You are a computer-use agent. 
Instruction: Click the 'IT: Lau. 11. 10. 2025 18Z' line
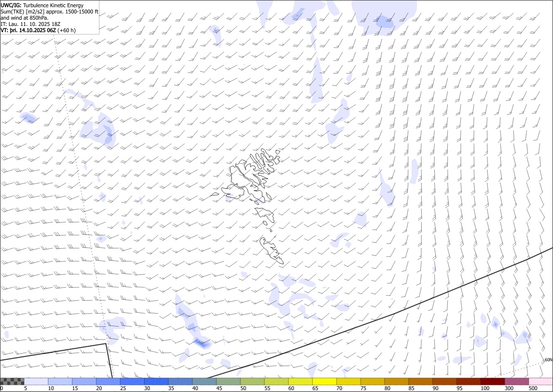coord(30,24)
